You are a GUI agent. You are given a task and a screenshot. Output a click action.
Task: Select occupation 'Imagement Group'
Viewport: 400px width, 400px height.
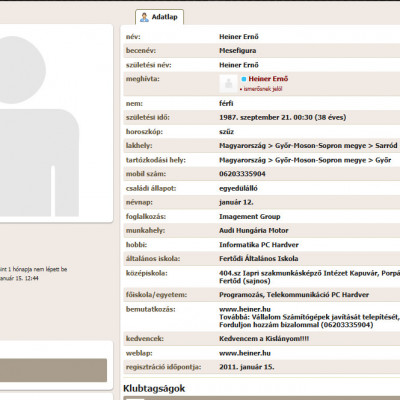coord(250,217)
